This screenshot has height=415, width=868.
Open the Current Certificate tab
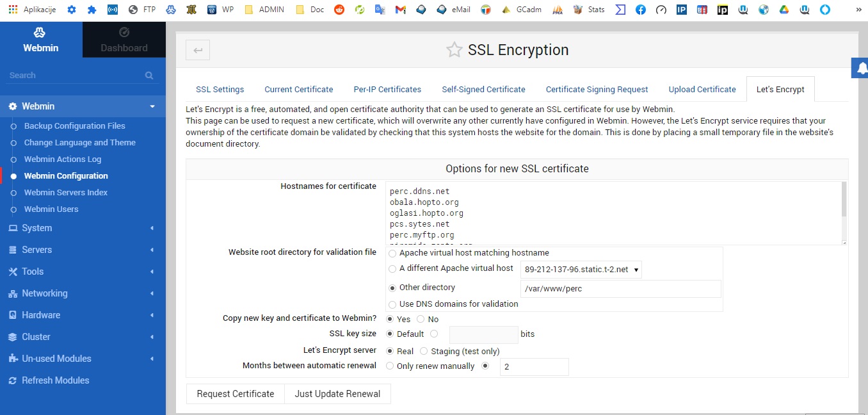coord(299,90)
